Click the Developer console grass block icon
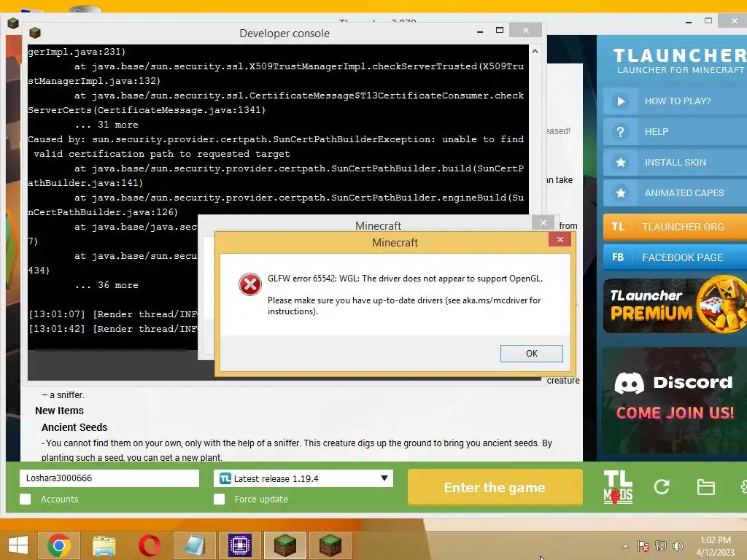The height and width of the screenshot is (560, 747). pyautogui.click(x=35, y=33)
